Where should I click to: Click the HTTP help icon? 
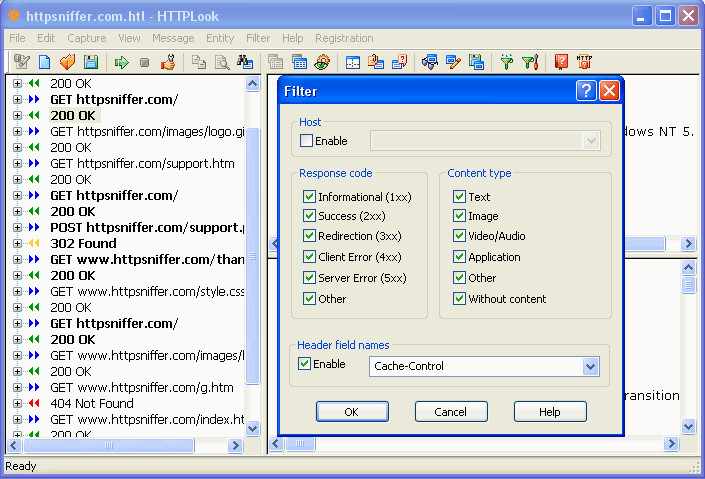pyautogui.click(x=585, y=62)
